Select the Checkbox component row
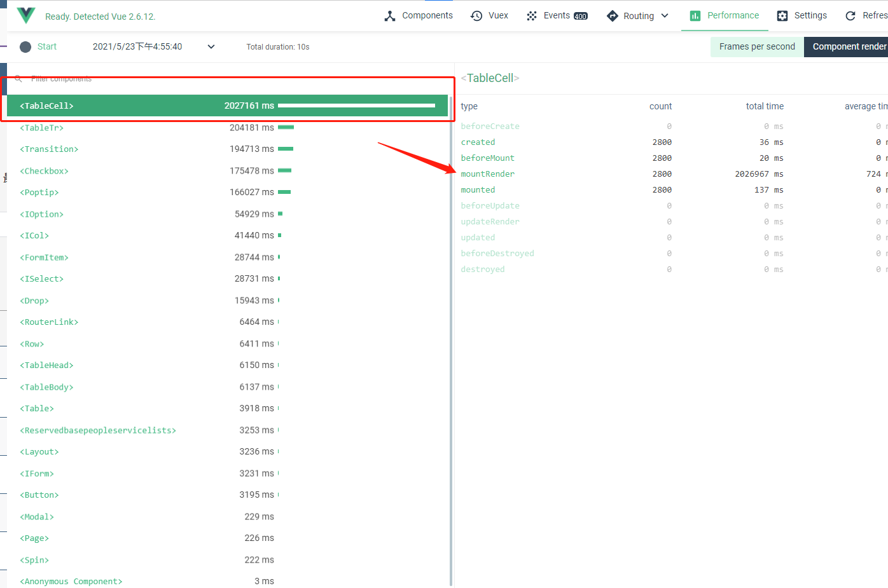This screenshot has height=588, width=888. point(227,171)
